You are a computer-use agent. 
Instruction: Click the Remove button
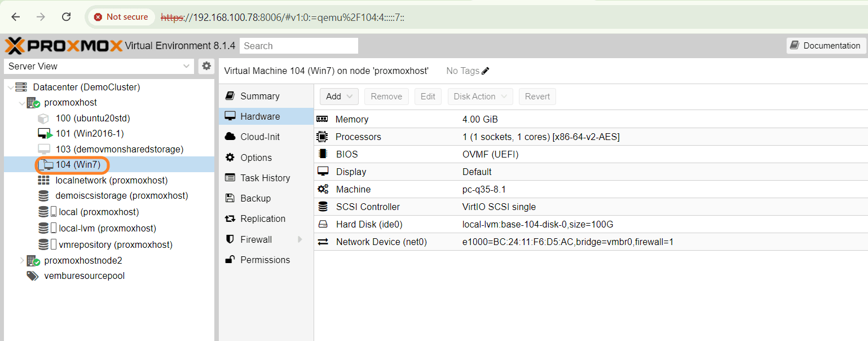point(386,97)
